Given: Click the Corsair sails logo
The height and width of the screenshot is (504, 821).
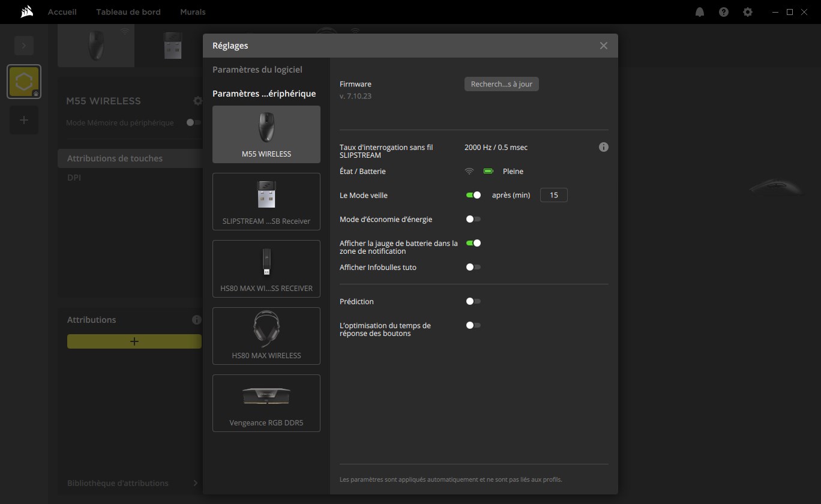Looking at the screenshot, I should coord(26,12).
